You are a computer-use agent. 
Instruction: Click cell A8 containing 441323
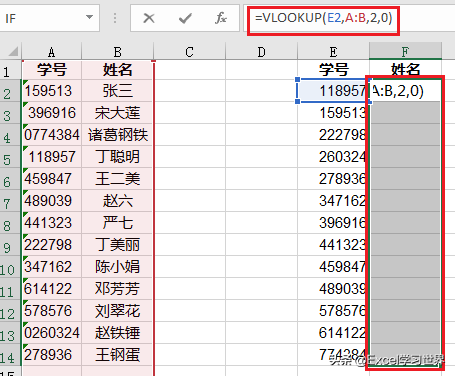(x=52, y=223)
